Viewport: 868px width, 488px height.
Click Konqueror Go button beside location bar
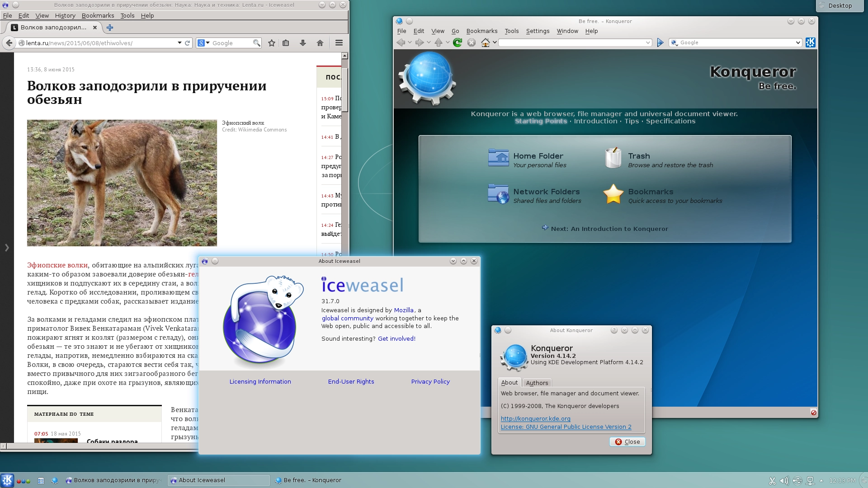[x=660, y=42]
